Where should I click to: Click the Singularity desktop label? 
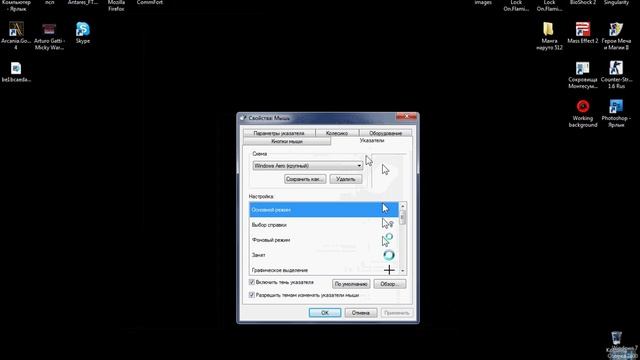coord(616,2)
